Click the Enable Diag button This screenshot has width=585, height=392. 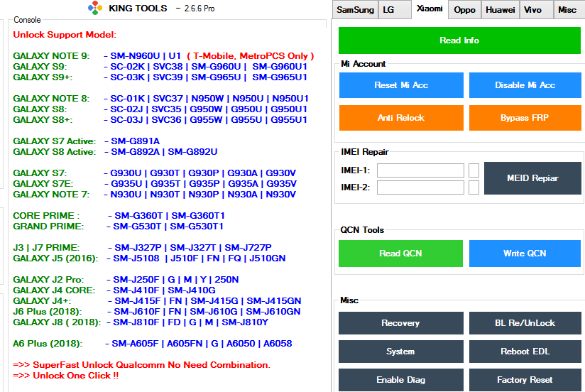coord(400,380)
